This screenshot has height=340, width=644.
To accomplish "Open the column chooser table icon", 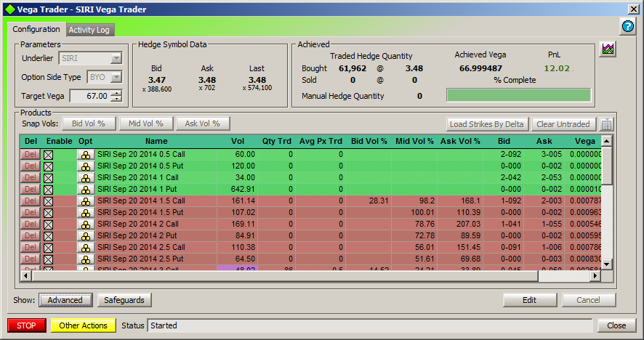I will tap(606, 124).
